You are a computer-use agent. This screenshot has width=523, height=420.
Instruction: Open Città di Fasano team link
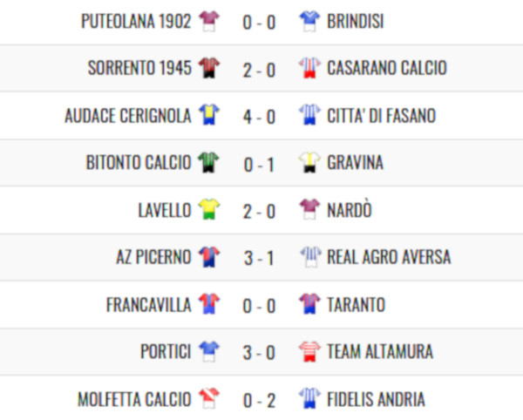click(x=381, y=116)
